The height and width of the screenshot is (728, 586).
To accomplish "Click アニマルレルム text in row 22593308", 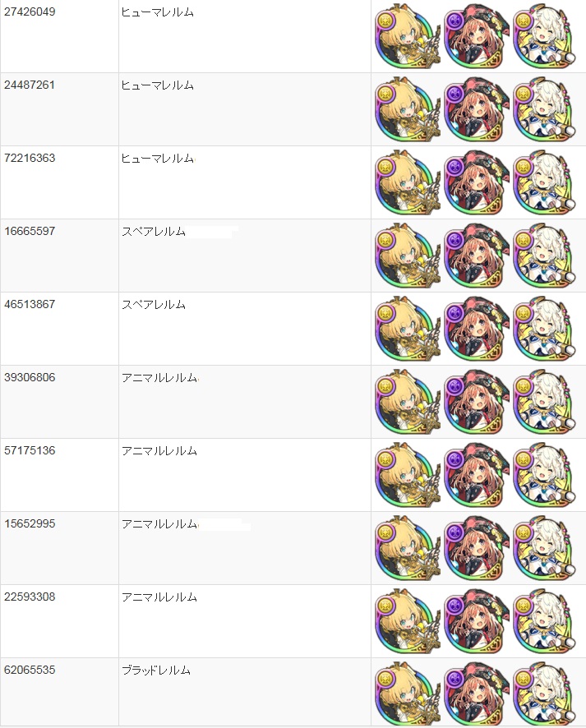I will click(159, 597).
